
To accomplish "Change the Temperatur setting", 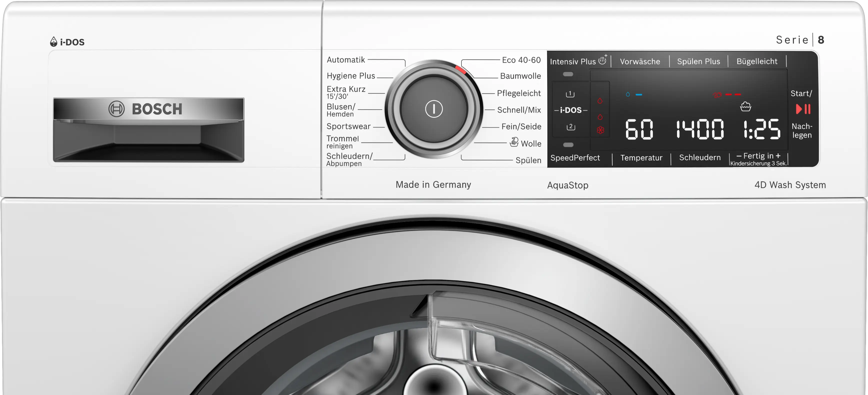I will pyautogui.click(x=641, y=157).
